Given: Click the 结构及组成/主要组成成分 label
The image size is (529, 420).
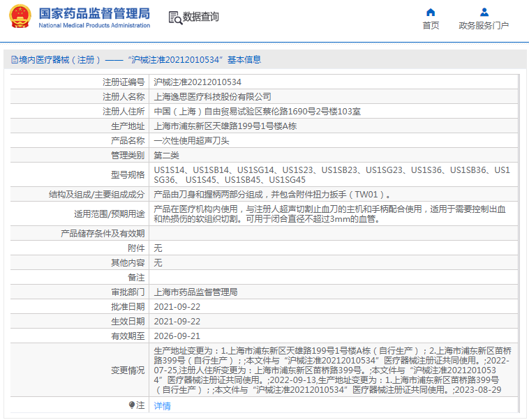Looking at the screenshot, I should point(96,195).
